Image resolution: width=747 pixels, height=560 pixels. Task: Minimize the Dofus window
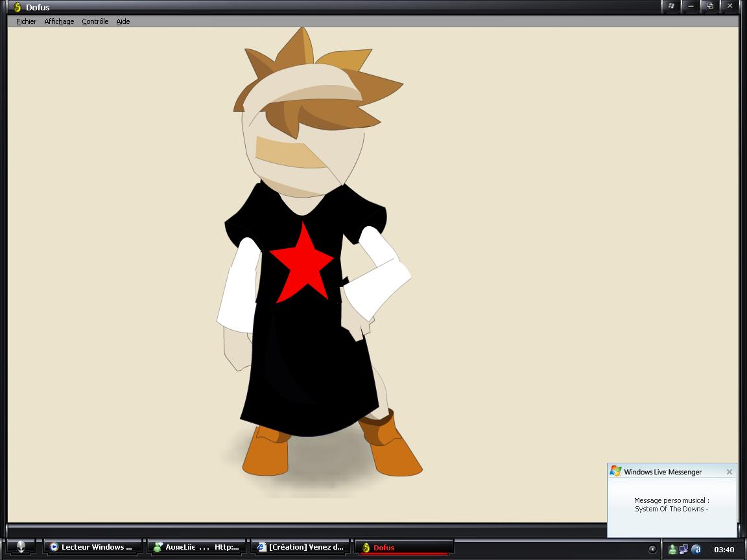[691, 6]
